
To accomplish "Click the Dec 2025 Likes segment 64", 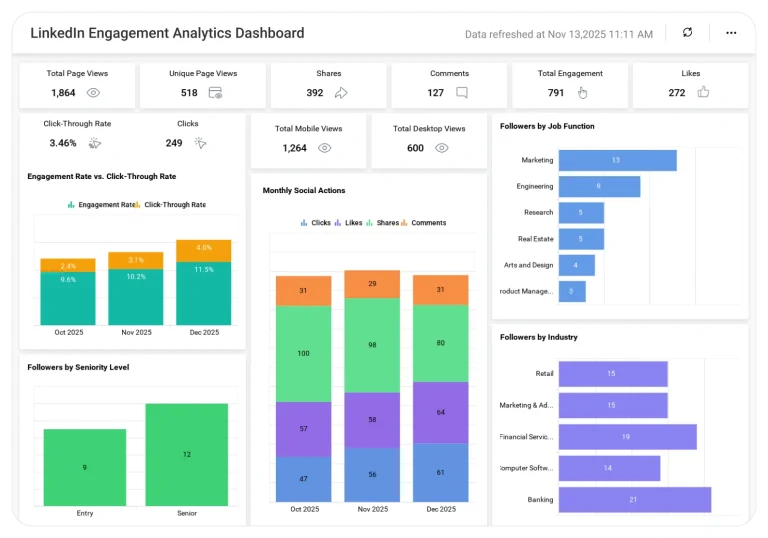I will (x=441, y=413).
